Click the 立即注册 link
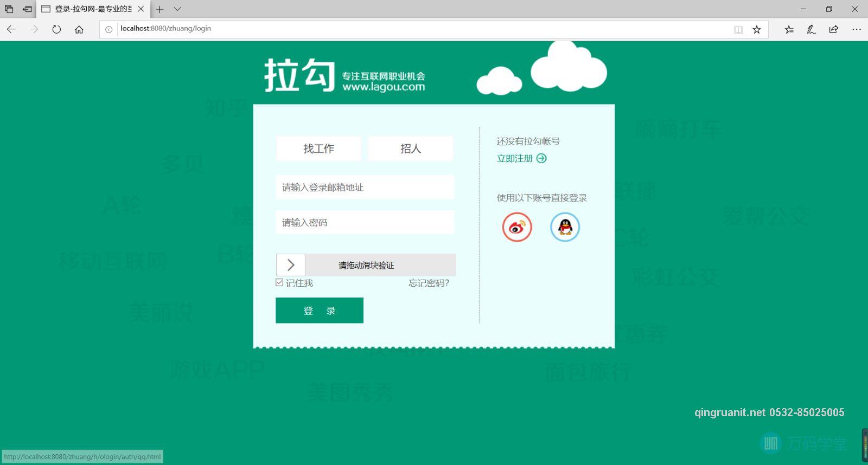The height and width of the screenshot is (465, 868). 515,158
